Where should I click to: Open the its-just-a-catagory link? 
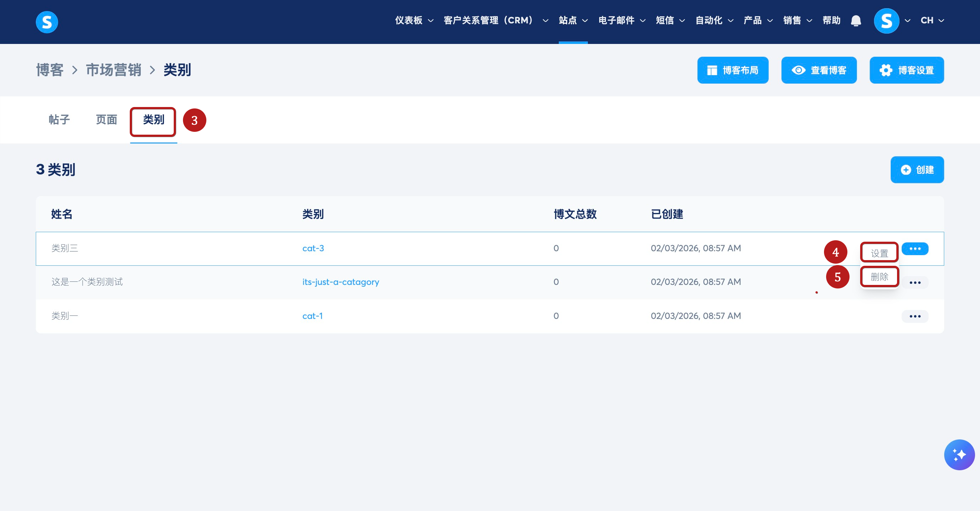(x=340, y=282)
